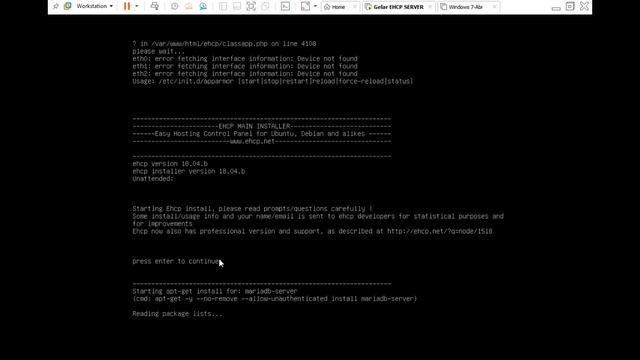Viewport: 640px width, 360px height.
Task: Click the http://ehcp.net/?q=node/1518 URL text
Action: (440, 231)
